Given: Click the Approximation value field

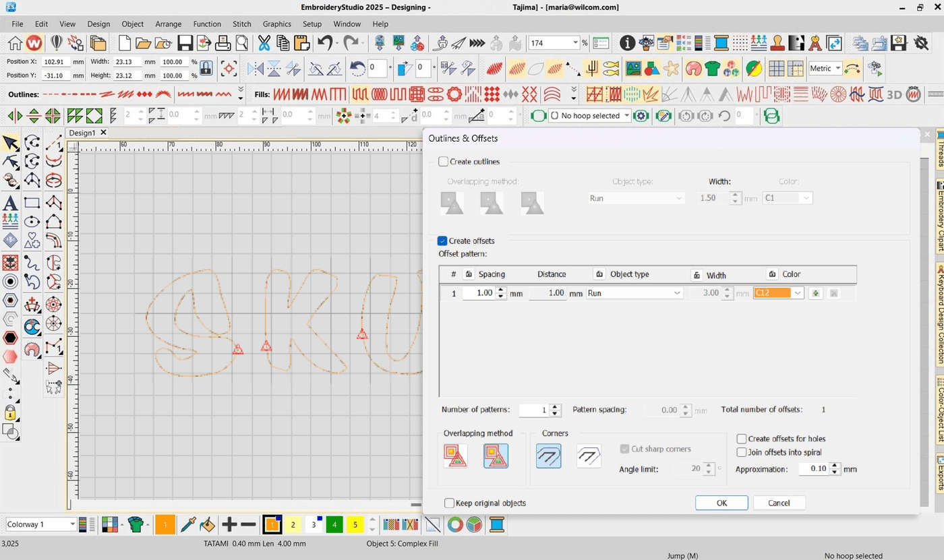Looking at the screenshot, I should coord(814,469).
